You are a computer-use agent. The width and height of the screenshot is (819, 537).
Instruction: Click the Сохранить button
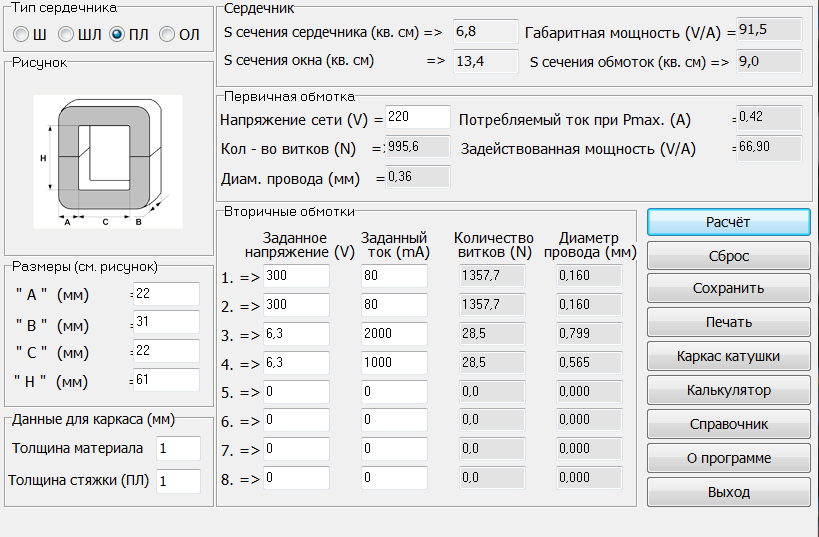point(729,288)
